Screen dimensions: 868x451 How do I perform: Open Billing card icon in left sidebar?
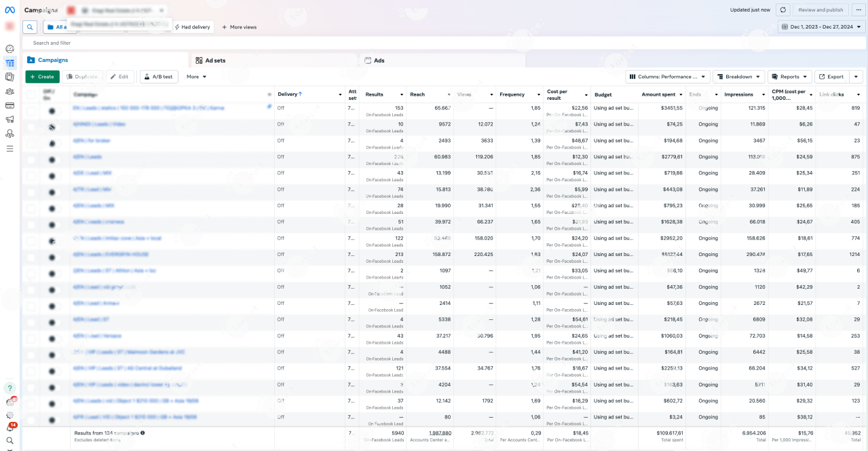point(10,105)
